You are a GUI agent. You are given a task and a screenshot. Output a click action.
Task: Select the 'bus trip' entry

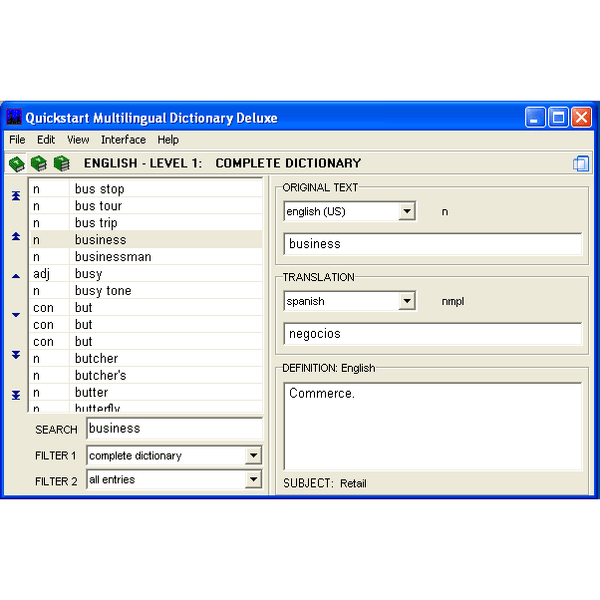click(146, 223)
